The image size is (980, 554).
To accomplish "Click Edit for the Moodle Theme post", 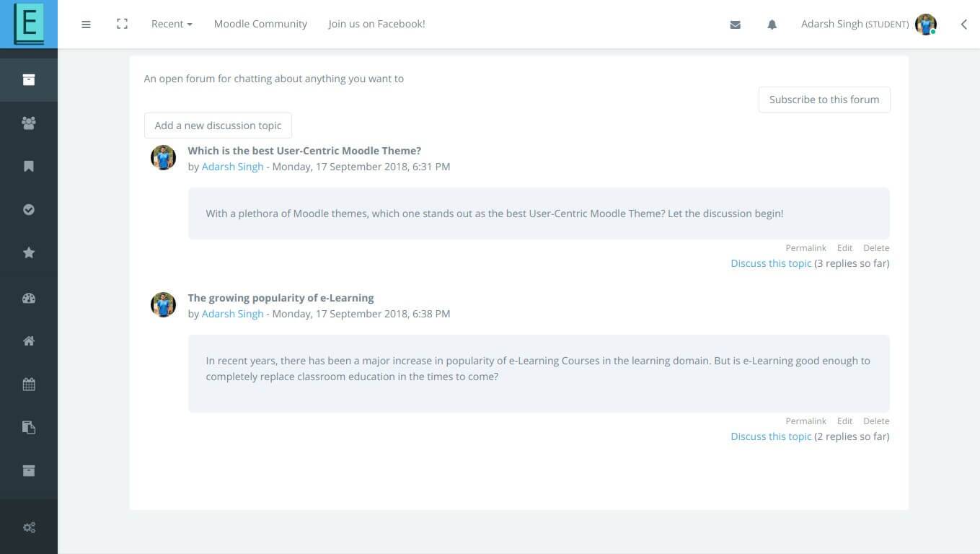I will (x=844, y=247).
